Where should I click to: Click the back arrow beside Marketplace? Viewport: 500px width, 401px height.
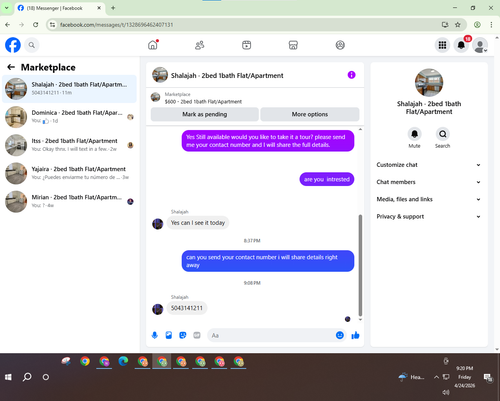11,67
